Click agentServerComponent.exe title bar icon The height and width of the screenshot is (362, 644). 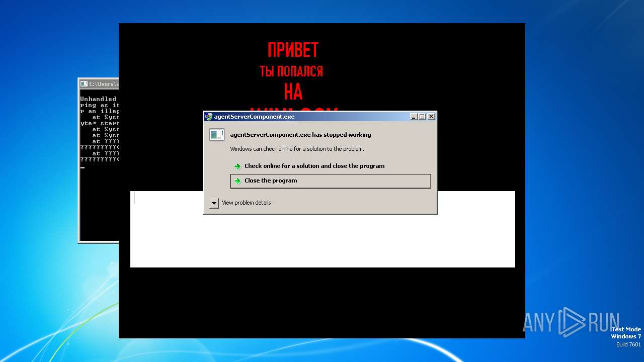pos(209,117)
